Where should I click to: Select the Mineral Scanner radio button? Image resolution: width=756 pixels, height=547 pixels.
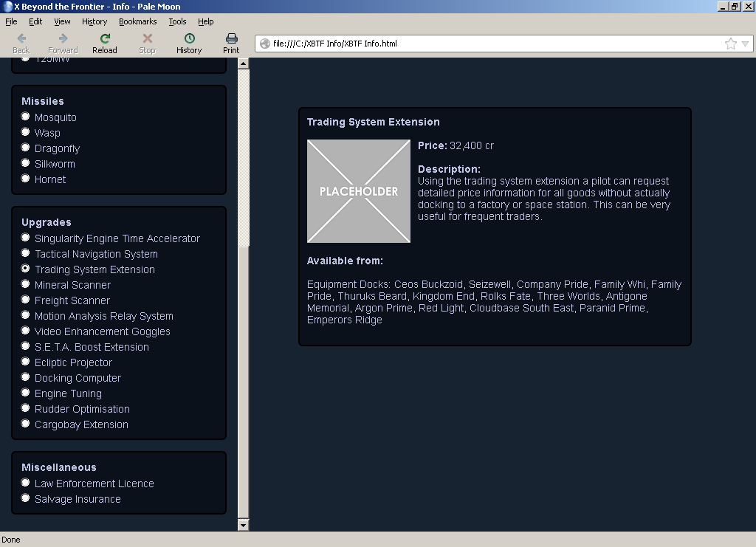tap(26, 283)
